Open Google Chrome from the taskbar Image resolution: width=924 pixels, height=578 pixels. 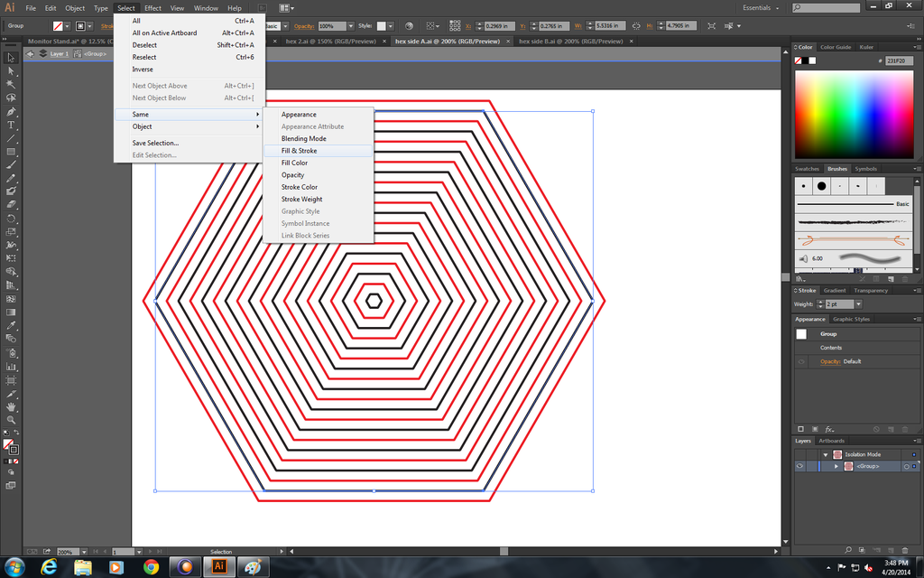(x=151, y=566)
